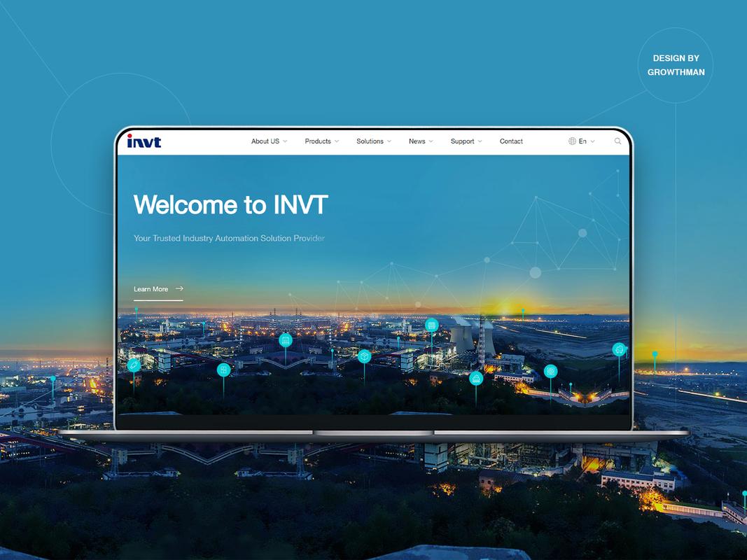
Task: Click the Welcome to INVT headline
Action: click(x=230, y=205)
